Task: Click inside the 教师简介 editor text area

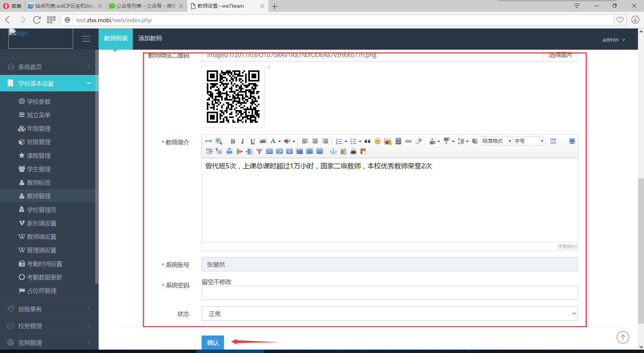Action: click(x=389, y=200)
